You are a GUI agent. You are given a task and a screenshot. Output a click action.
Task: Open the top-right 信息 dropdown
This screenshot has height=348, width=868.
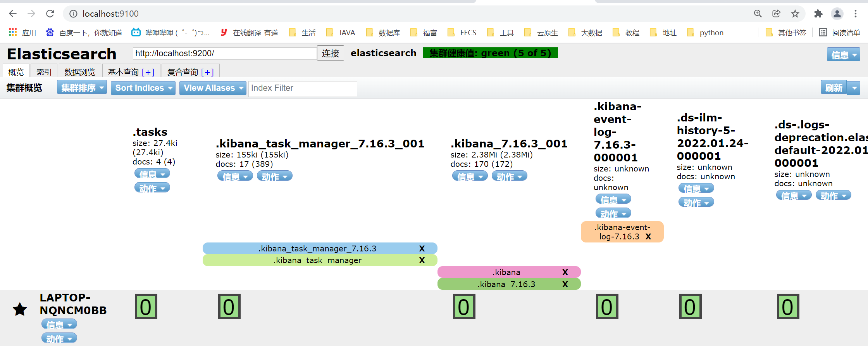click(x=844, y=55)
